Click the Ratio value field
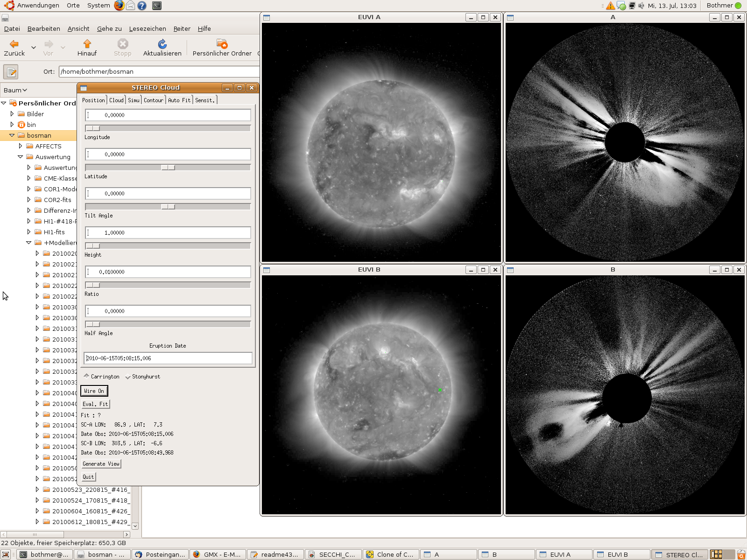 point(168,272)
